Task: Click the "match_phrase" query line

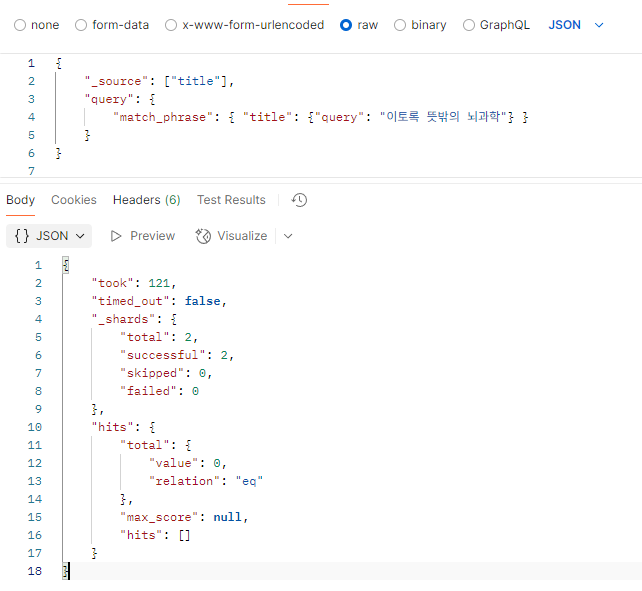Action: coord(320,117)
